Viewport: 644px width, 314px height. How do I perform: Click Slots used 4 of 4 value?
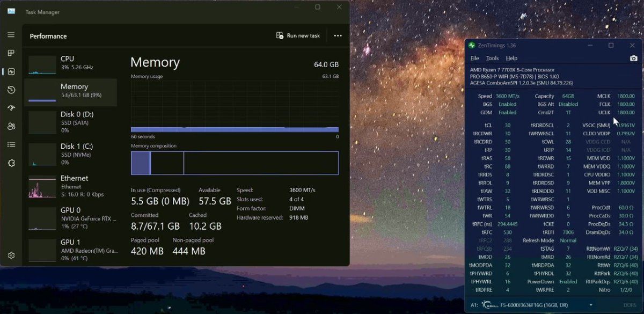click(296, 199)
